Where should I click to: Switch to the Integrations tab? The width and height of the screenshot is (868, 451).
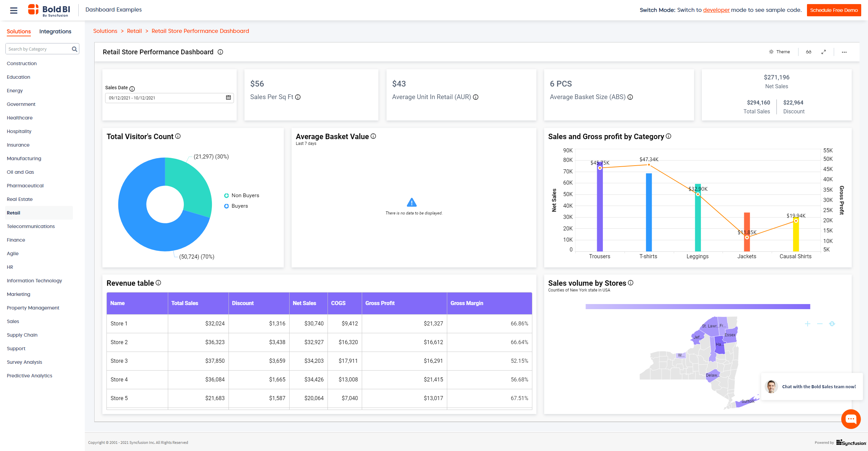(55, 31)
